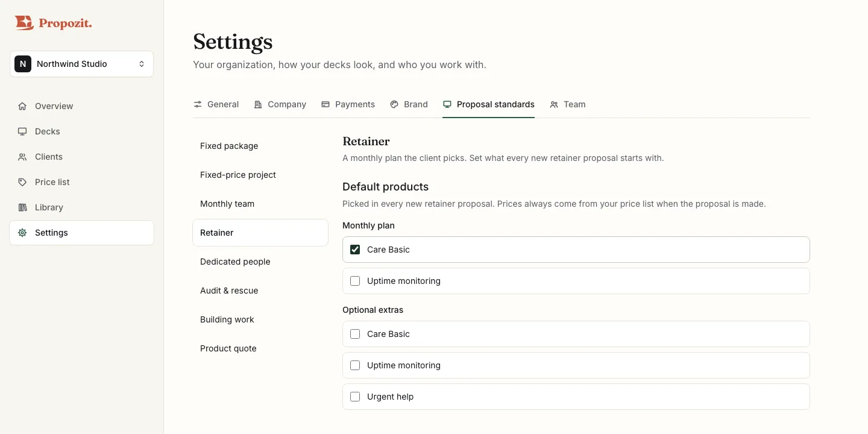Enable Care Basic under Optional extras
The height and width of the screenshot is (434, 868).
point(355,334)
